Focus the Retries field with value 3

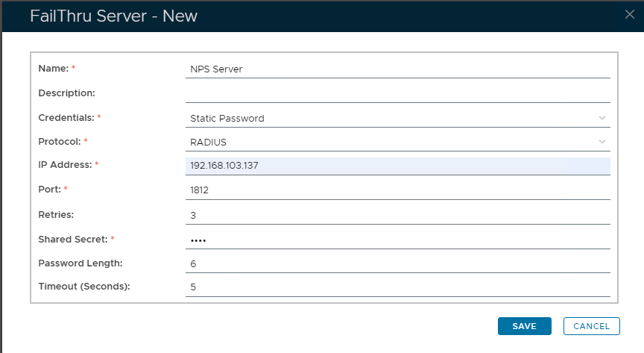[397, 215]
